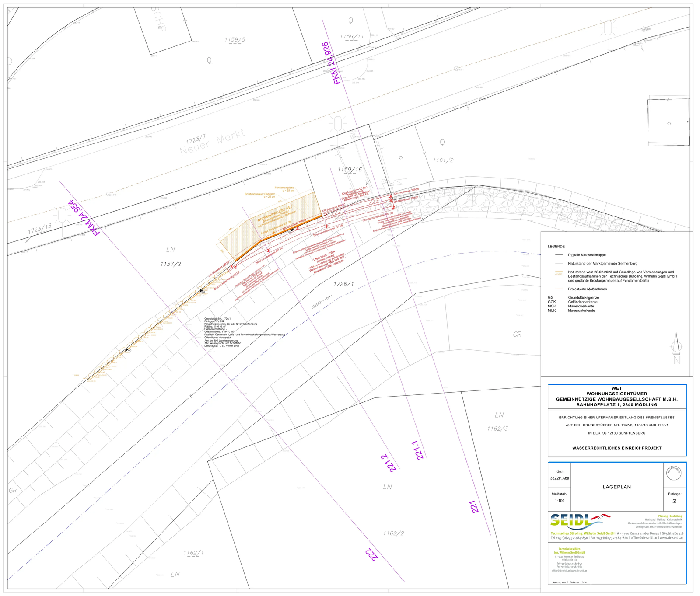Click the orange Naturstand legend line sample
Image resolution: width=700 pixels, height=596 pixels.
[x=558, y=272]
